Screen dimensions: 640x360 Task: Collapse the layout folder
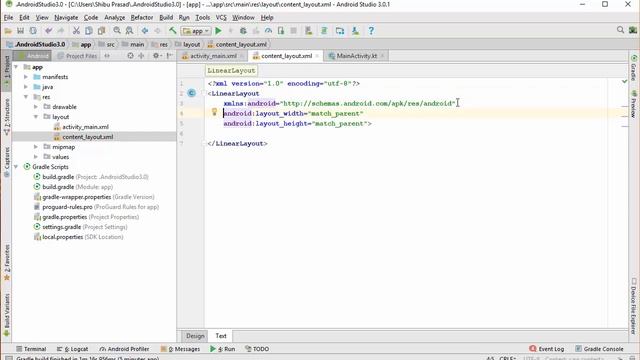tap(36, 117)
